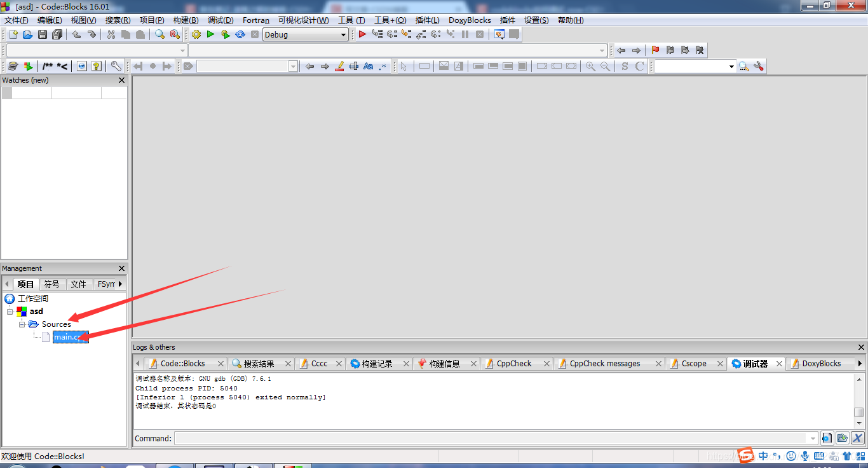The image size is (868, 468).
Task: Click the Sogou input method tray icon
Action: [745, 455]
